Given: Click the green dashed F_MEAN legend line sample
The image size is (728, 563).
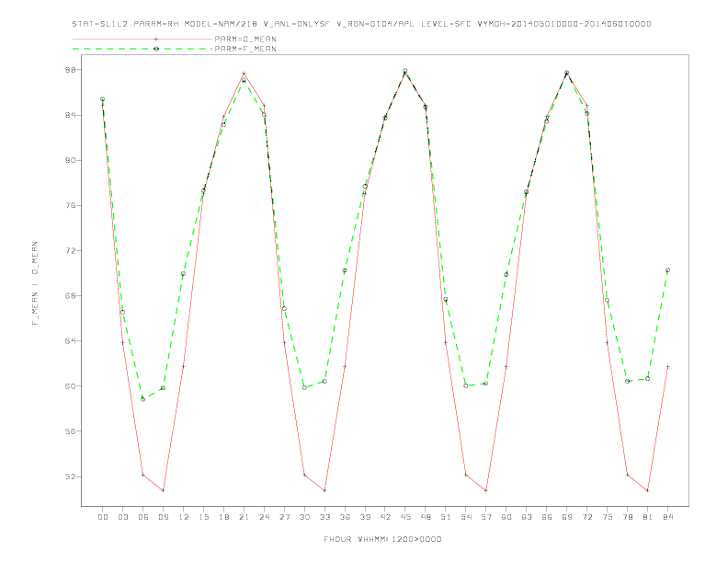Looking at the screenshot, I should point(142,49).
